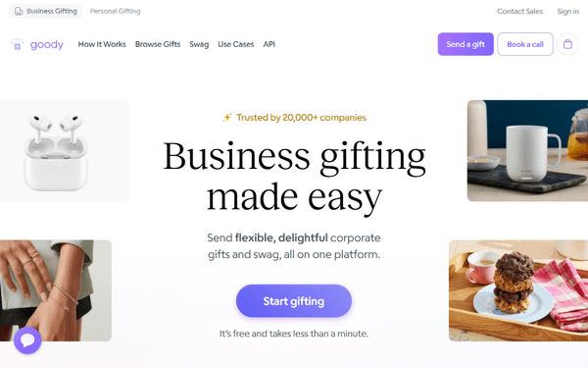Click the sparkle icon near Trusted by

click(227, 118)
